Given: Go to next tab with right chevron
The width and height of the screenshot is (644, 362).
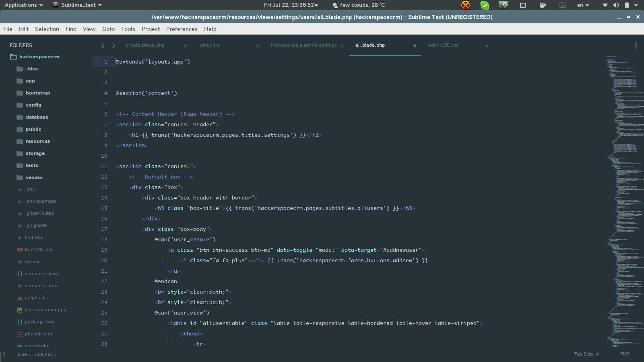Looking at the screenshot, I should [x=114, y=45].
